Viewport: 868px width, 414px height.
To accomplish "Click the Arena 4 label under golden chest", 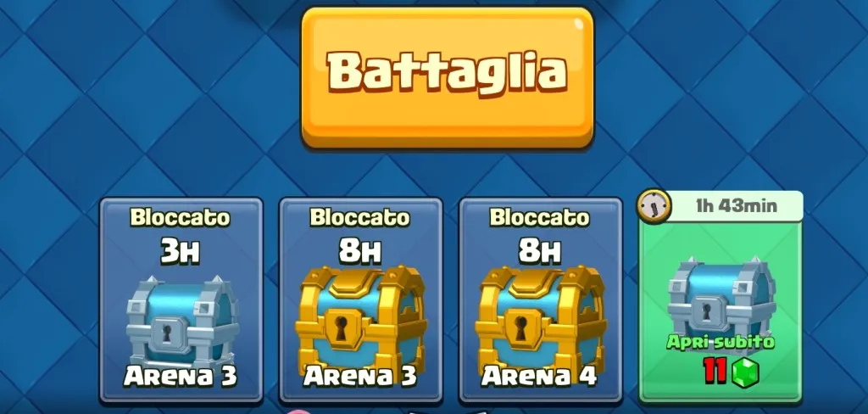I will pos(540,376).
